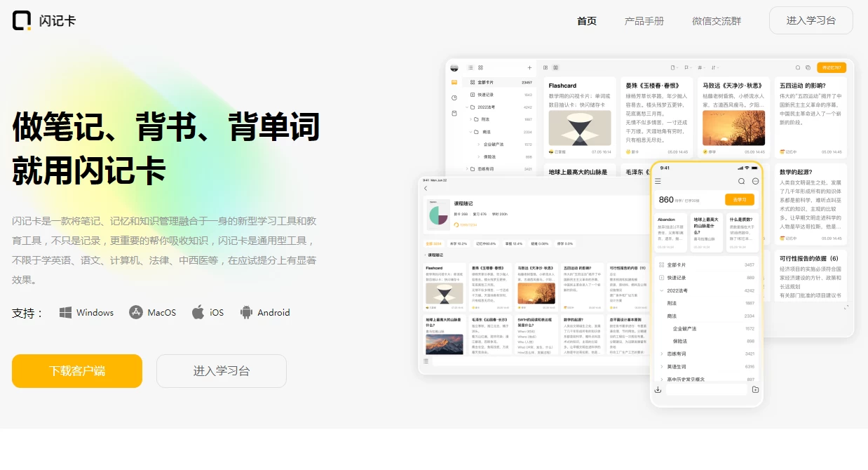Click the yellow 下载客户端 button
868x470 pixels.
[77, 371]
